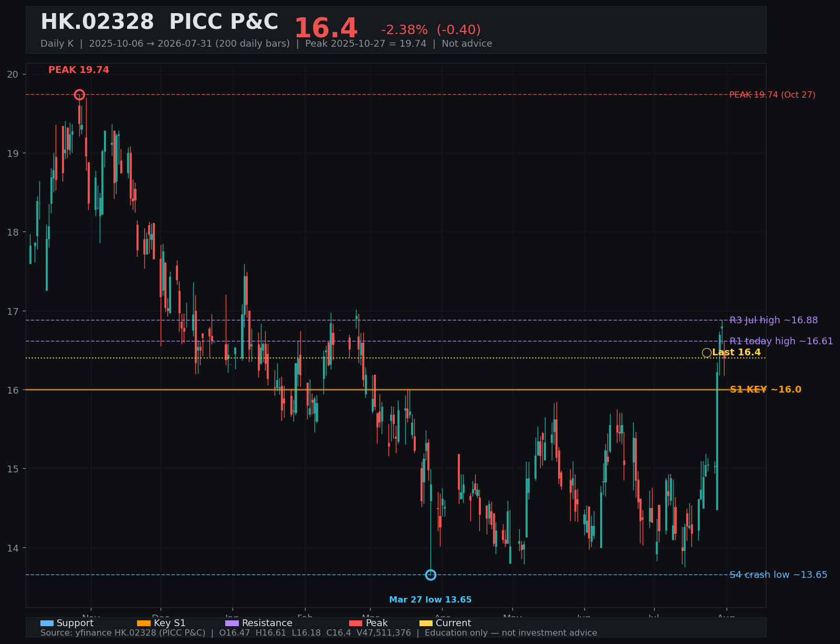Click the 'S1 KEY ~16.0' label
Image resolution: width=840 pixels, height=644 pixels.
(x=765, y=389)
